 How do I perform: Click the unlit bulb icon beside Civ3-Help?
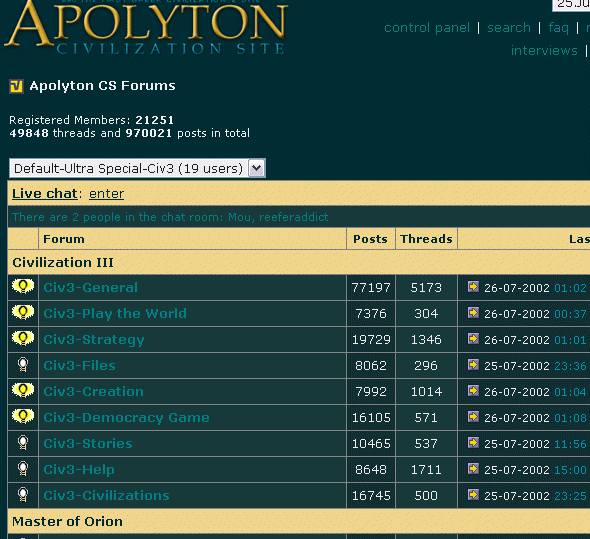(23, 469)
